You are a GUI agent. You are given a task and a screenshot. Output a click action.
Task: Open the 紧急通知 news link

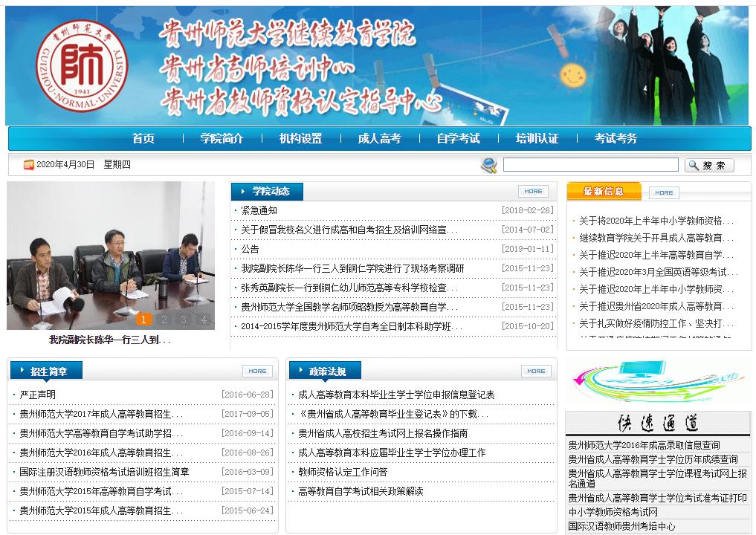(x=259, y=210)
